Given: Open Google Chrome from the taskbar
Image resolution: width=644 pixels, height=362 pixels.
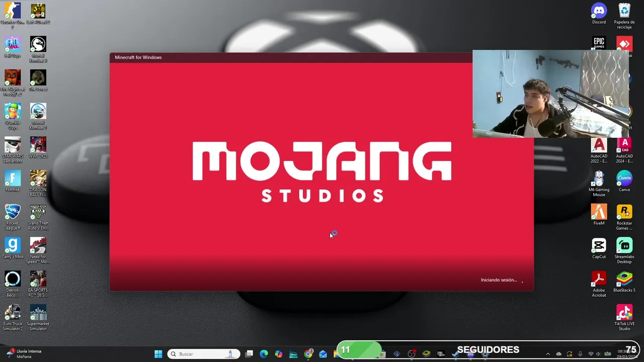Looking at the screenshot, I should coord(308,354).
